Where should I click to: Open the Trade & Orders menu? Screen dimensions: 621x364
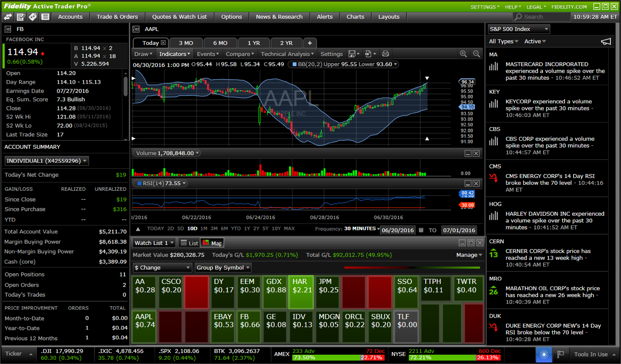[x=117, y=17]
